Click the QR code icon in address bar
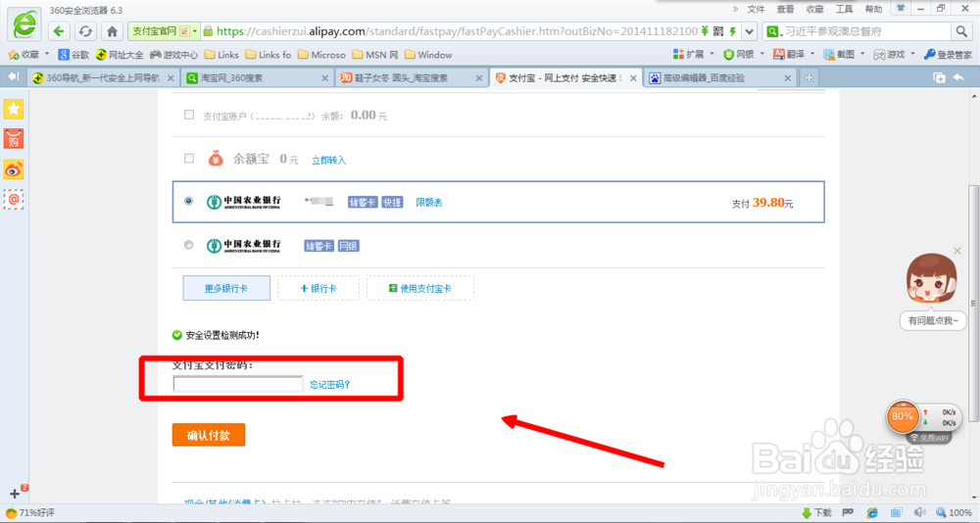Viewport: 980px width, 523px height. pos(718,31)
